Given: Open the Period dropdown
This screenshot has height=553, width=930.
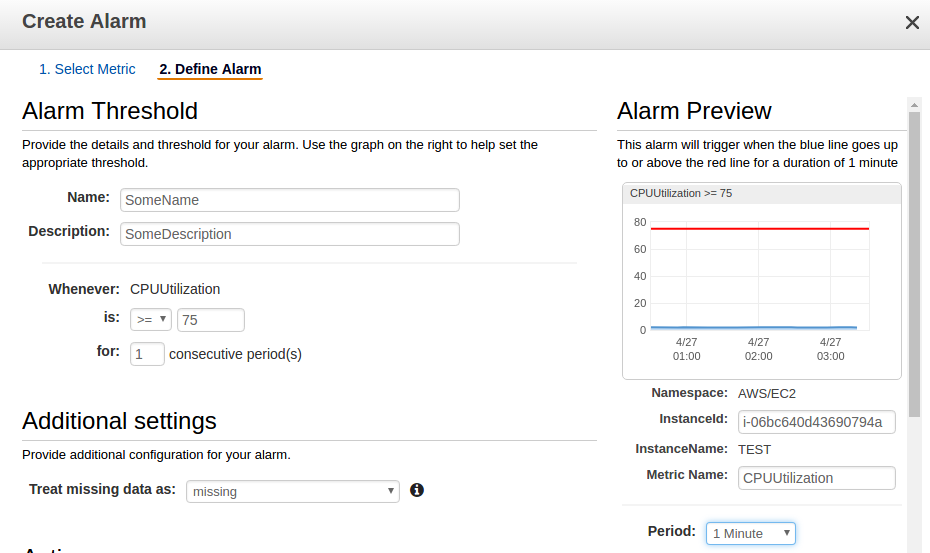Looking at the screenshot, I should point(750,533).
